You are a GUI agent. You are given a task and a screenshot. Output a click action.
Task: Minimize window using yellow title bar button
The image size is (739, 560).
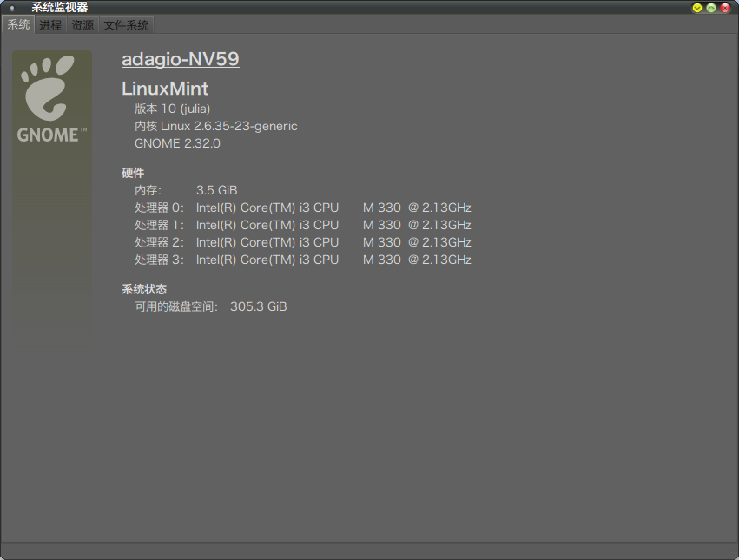point(696,8)
